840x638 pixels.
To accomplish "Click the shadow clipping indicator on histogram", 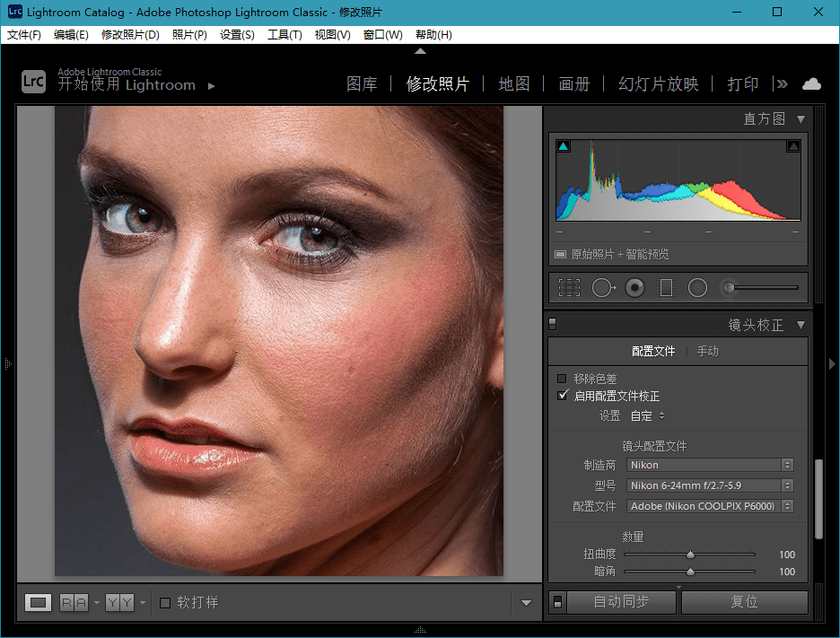I will (x=562, y=144).
